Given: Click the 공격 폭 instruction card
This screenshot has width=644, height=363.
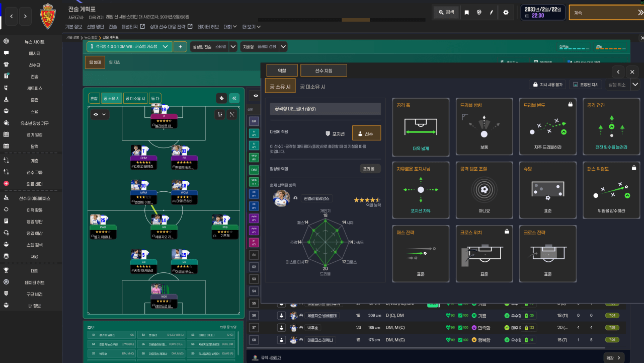Looking at the screenshot, I should [421, 126].
